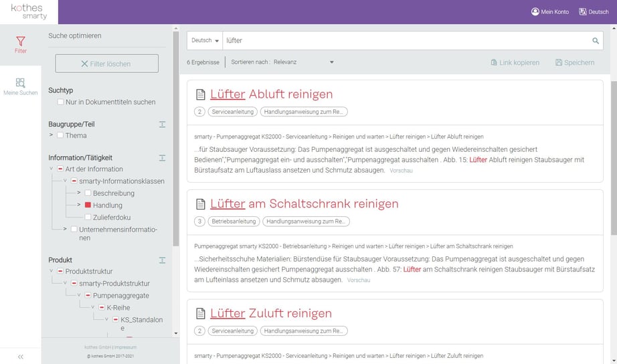
Task: Toggle Pumpenaggregate checkbox
Action: tap(88, 295)
